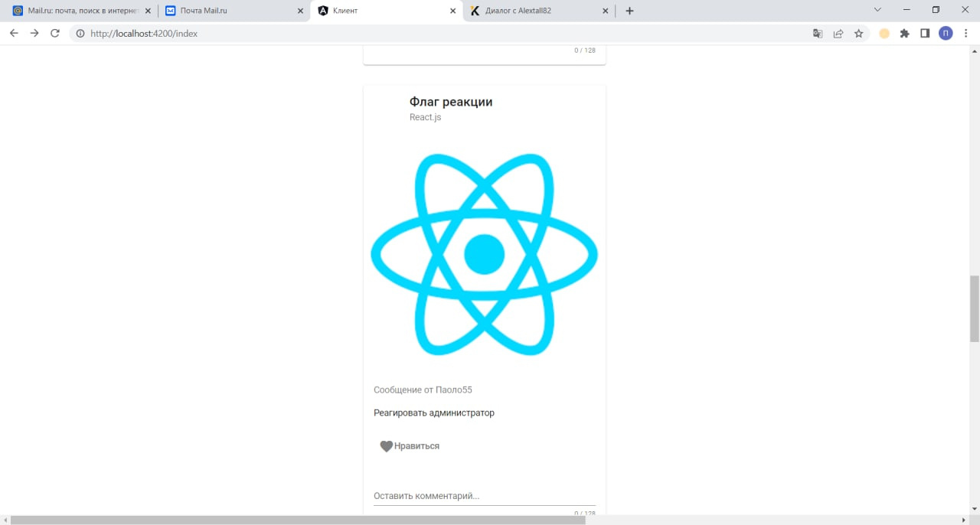Focus the Оставить комментарий input field
The image size is (980, 525).
click(x=485, y=496)
